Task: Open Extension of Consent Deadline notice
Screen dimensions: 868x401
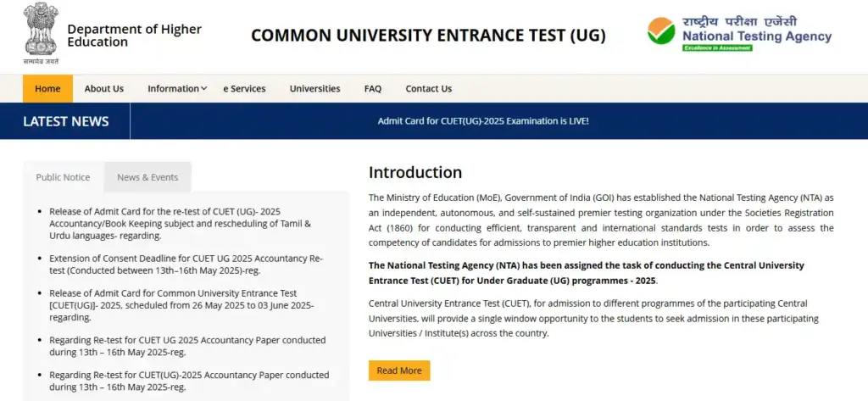Action: [186, 265]
